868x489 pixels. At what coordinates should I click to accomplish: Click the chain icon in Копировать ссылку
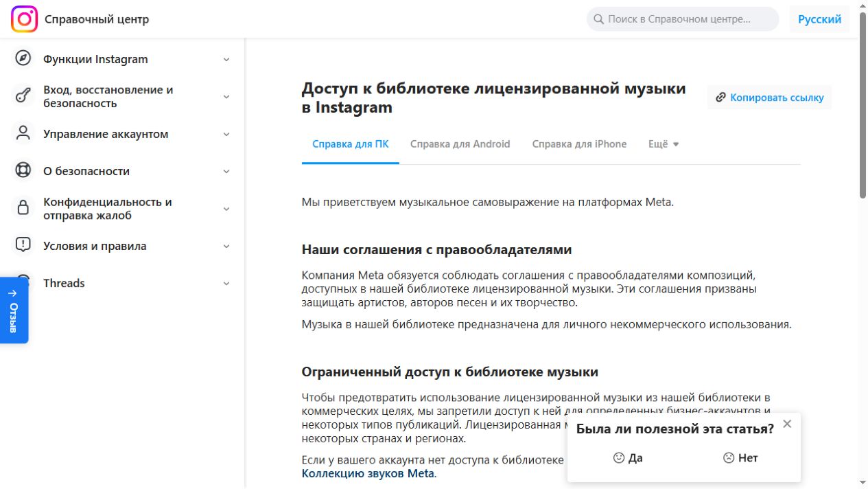click(x=720, y=98)
